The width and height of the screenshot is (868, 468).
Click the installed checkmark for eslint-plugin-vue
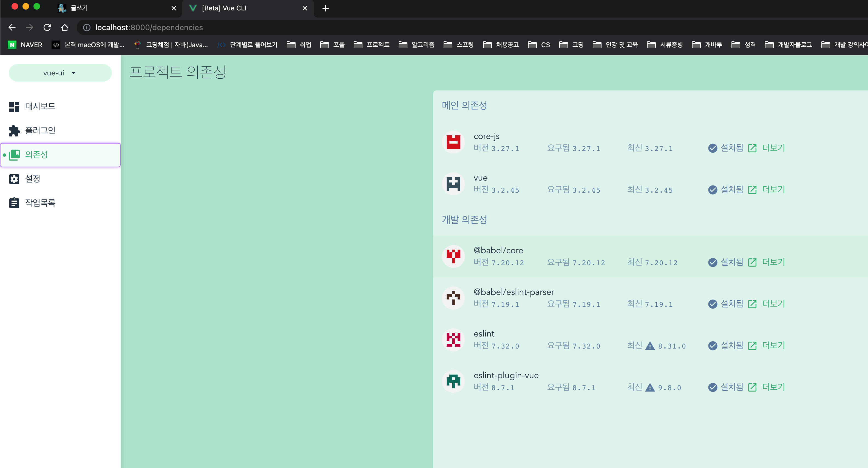click(x=712, y=387)
